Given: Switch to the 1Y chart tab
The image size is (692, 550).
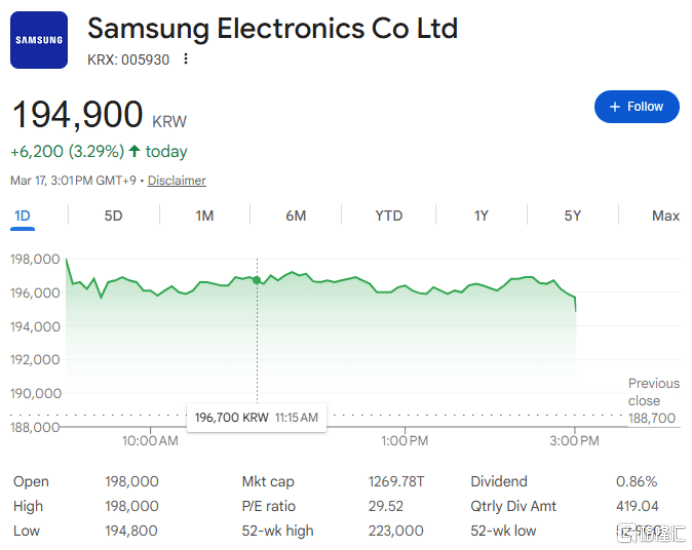Looking at the screenshot, I should pos(481,216).
